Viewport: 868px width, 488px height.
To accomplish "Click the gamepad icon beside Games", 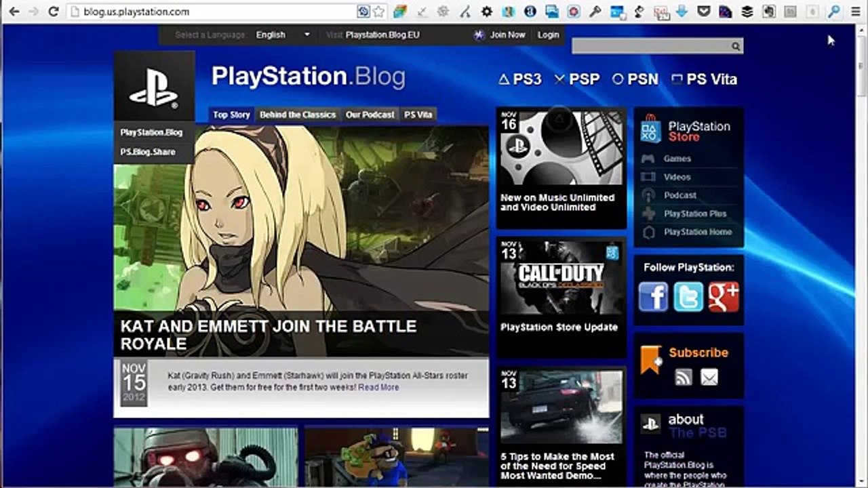I will (x=649, y=159).
